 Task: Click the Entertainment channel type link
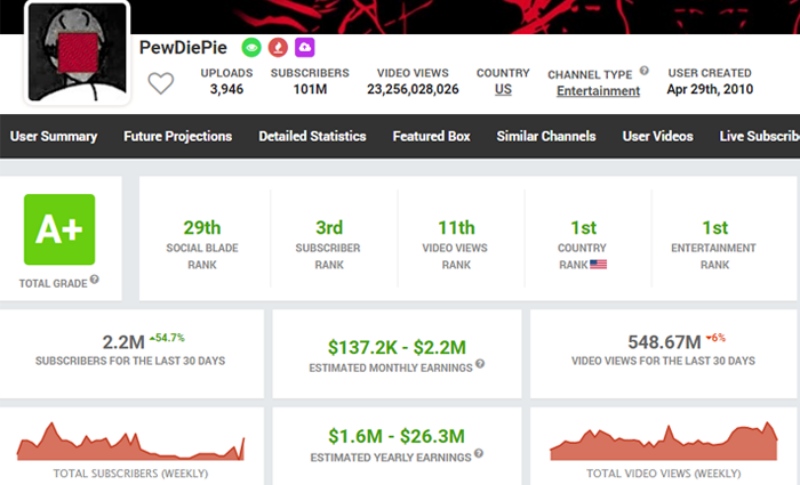point(598,91)
